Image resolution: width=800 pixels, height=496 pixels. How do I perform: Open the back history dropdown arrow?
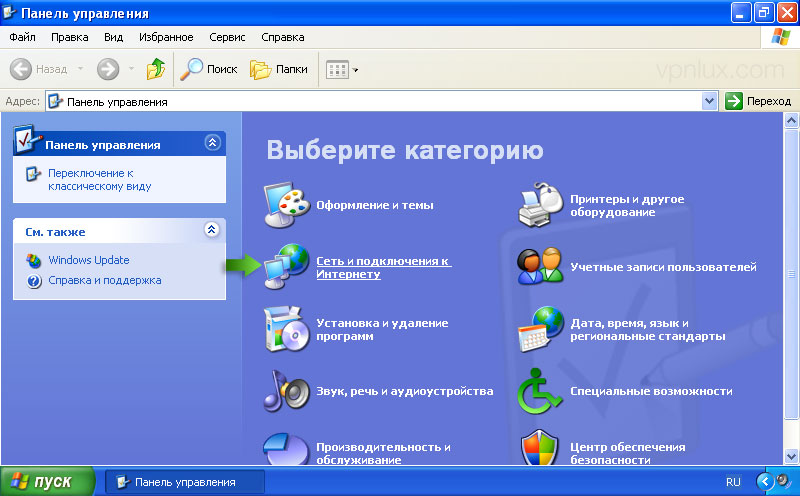(x=80, y=69)
